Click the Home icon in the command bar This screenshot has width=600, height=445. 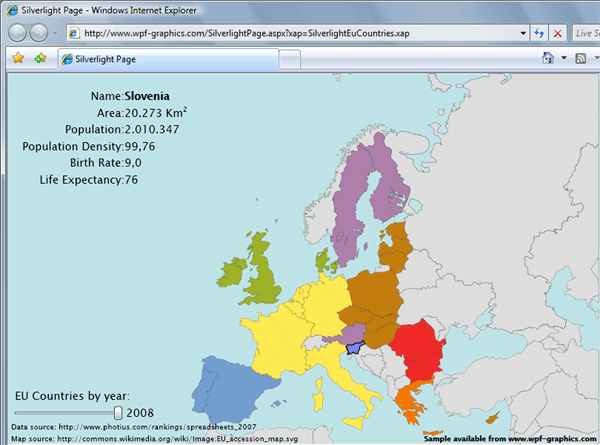[548, 59]
